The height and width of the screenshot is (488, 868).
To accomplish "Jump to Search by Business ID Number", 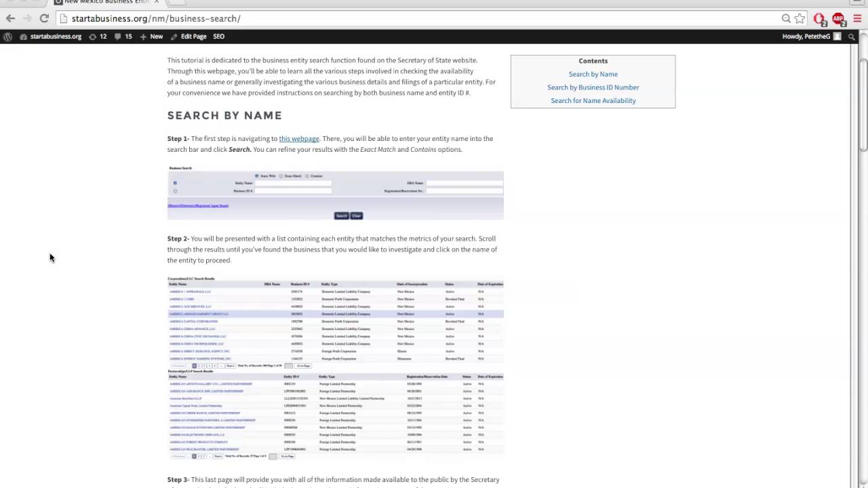I will point(593,87).
